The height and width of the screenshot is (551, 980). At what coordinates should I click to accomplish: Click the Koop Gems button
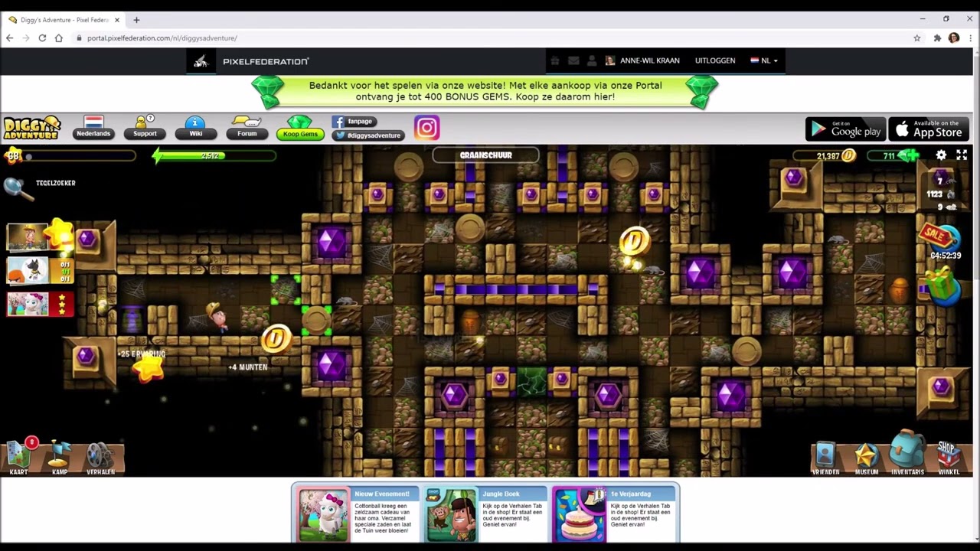coord(300,129)
